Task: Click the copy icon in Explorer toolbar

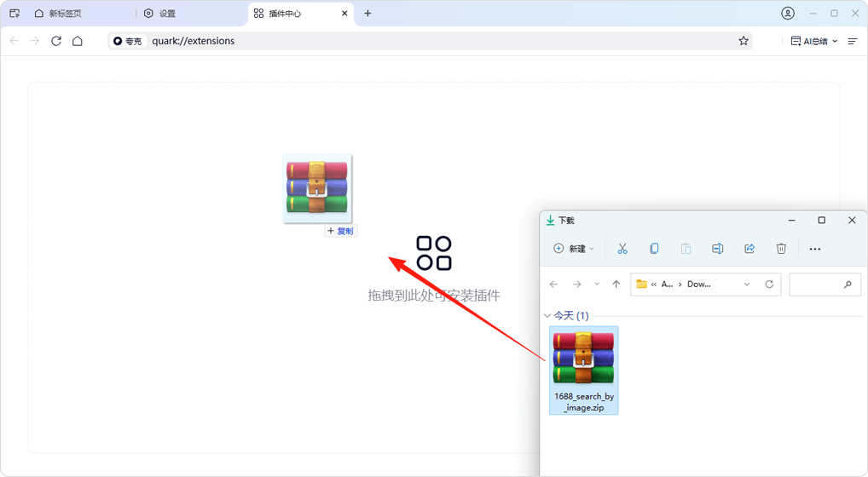Action: point(654,249)
